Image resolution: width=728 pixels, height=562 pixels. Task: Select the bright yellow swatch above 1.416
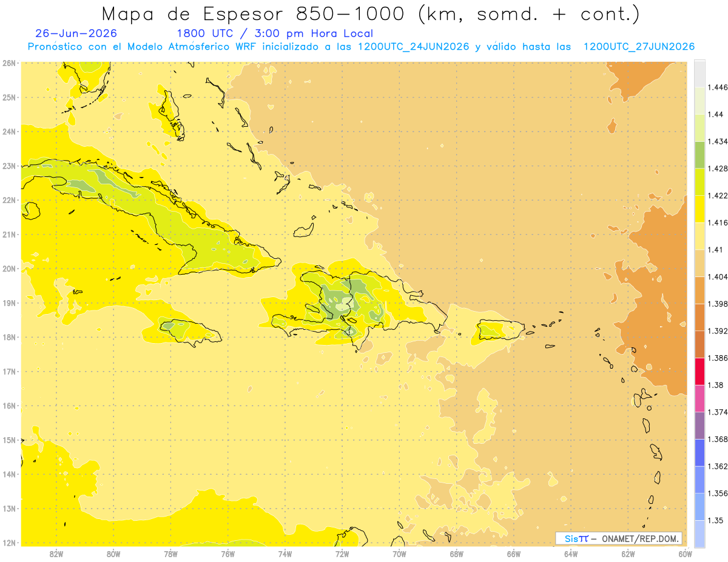[x=699, y=209]
